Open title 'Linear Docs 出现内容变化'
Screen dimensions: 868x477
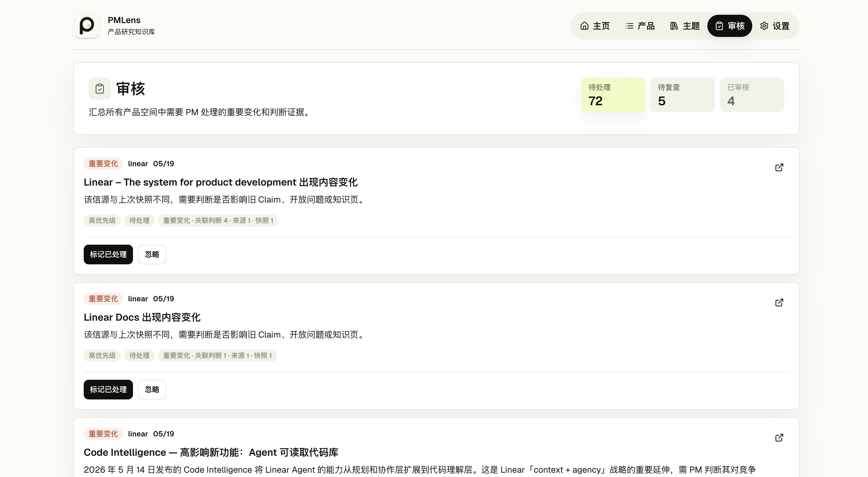point(142,317)
